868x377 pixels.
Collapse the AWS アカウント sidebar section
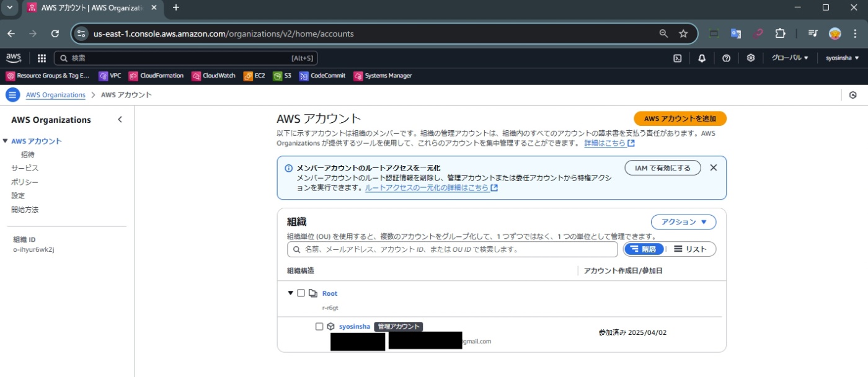pyautogui.click(x=5, y=141)
